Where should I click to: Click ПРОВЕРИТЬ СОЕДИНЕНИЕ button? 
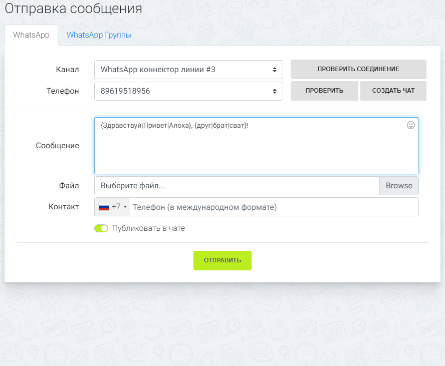point(358,69)
